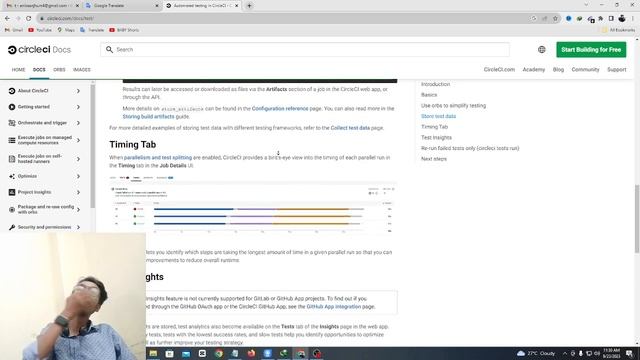Open the YouTube bookmark

click(x=40, y=30)
